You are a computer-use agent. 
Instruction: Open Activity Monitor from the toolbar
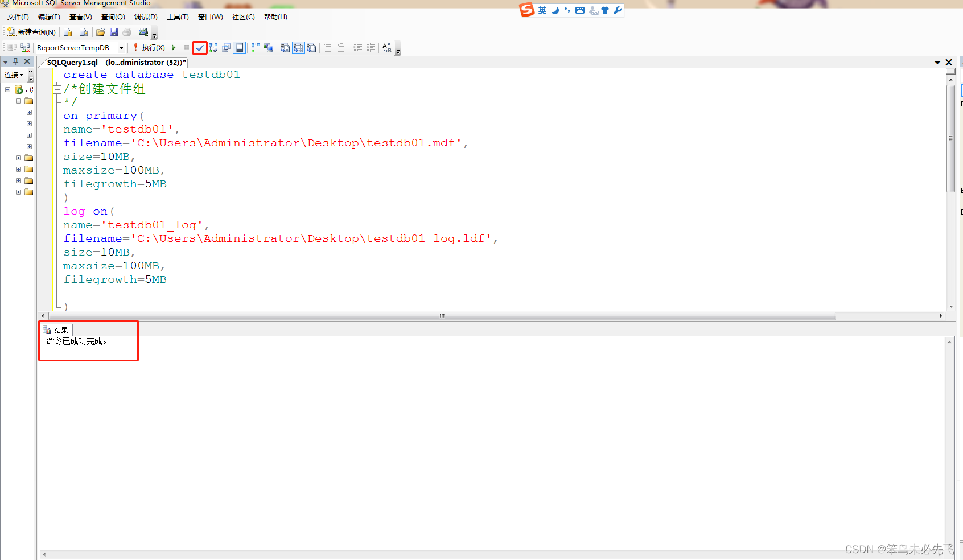click(143, 32)
